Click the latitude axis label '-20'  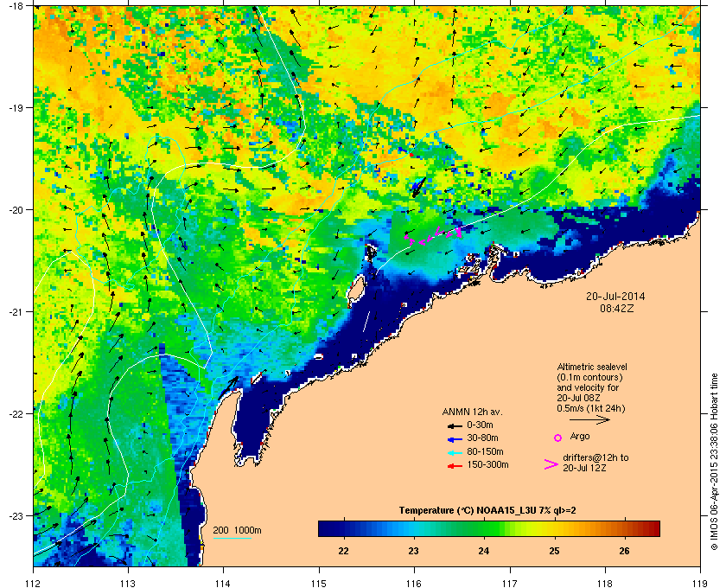[x=15, y=210]
